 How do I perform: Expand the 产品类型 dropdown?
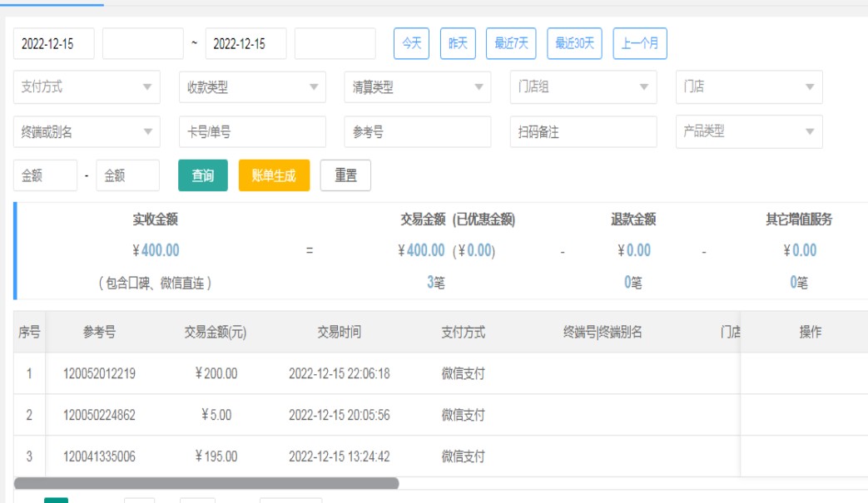tap(748, 132)
